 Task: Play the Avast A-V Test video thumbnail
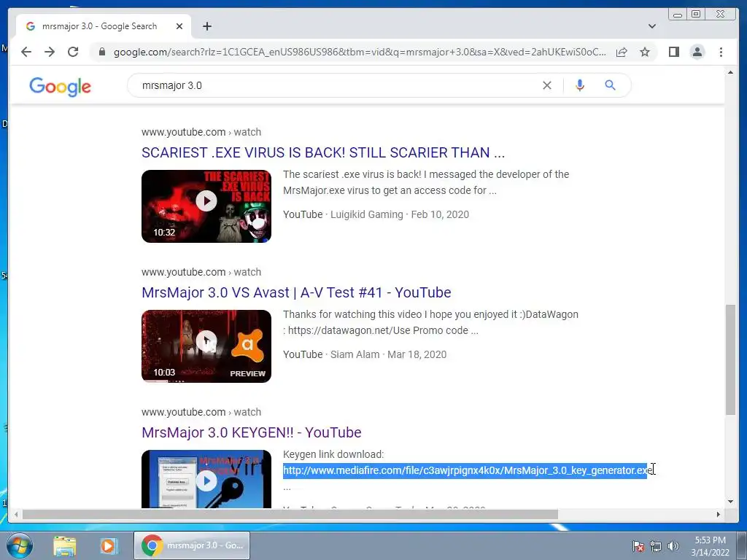(206, 346)
